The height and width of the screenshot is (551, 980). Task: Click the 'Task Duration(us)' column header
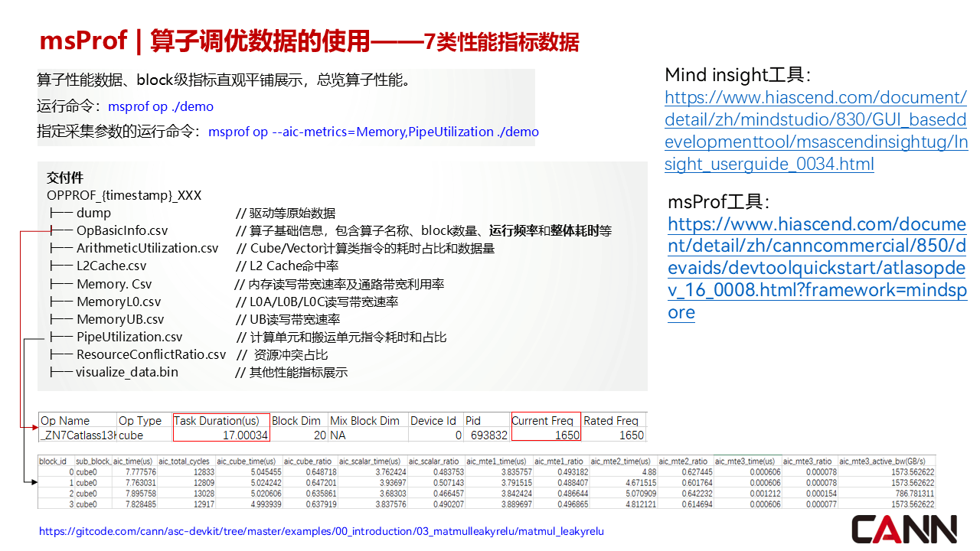point(217,420)
